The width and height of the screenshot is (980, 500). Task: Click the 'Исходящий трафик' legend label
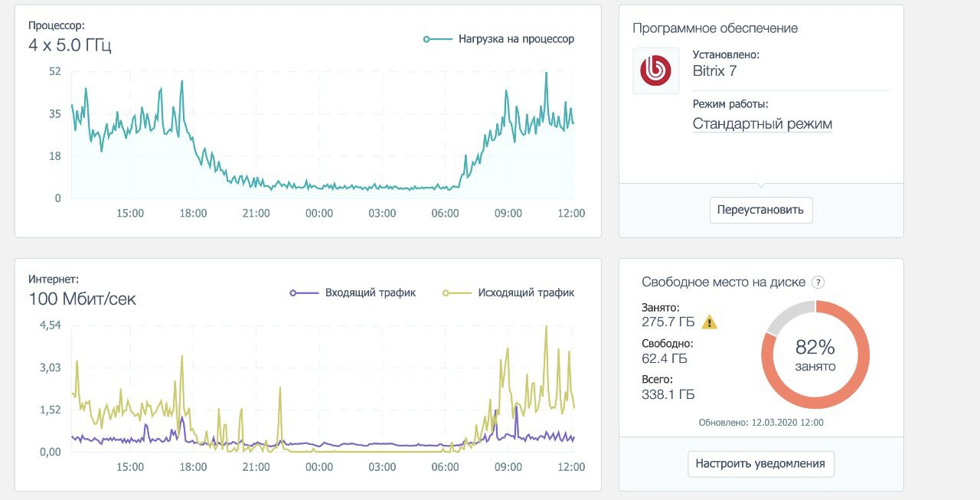tap(526, 292)
